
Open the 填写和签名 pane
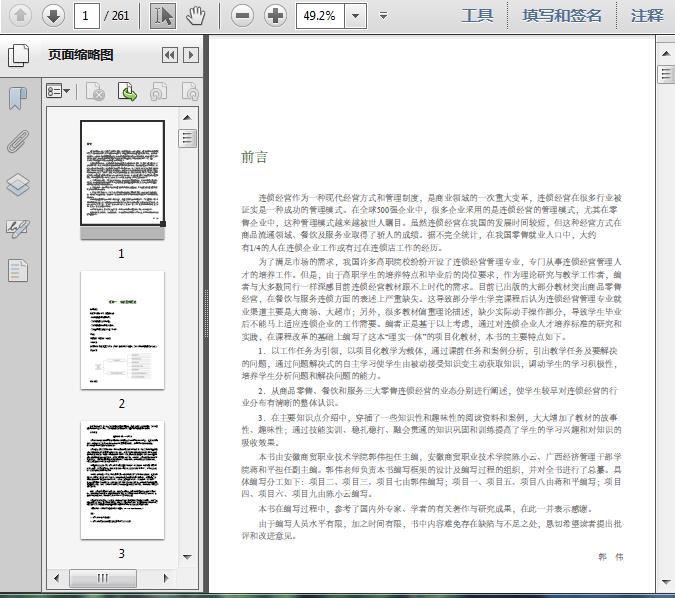click(561, 16)
